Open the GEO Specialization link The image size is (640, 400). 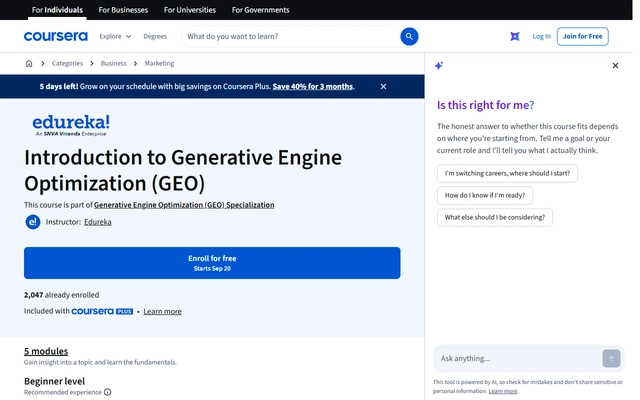tap(184, 205)
